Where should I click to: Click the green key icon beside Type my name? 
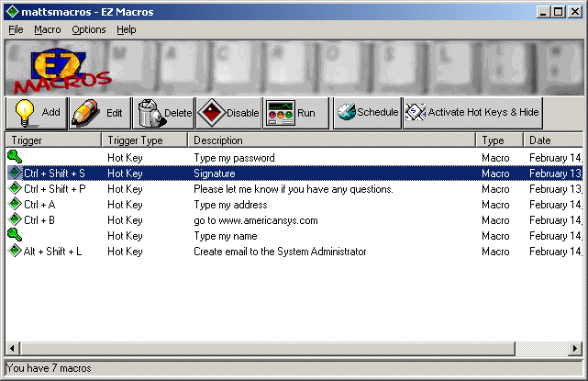[15, 235]
